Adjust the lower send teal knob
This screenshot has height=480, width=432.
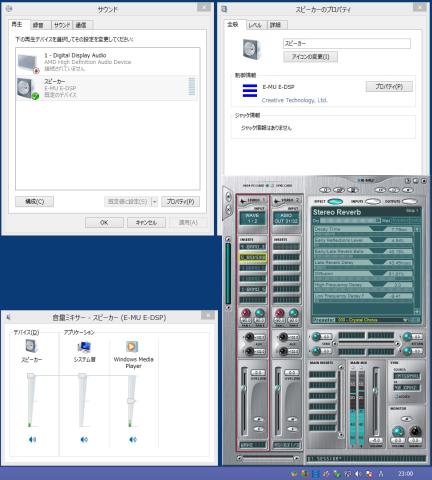[x=316, y=350]
